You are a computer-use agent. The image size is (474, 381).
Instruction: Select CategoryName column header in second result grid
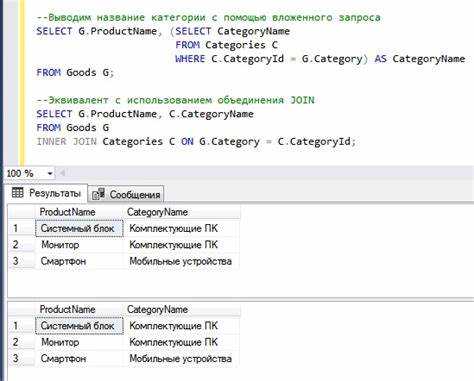tap(182, 309)
